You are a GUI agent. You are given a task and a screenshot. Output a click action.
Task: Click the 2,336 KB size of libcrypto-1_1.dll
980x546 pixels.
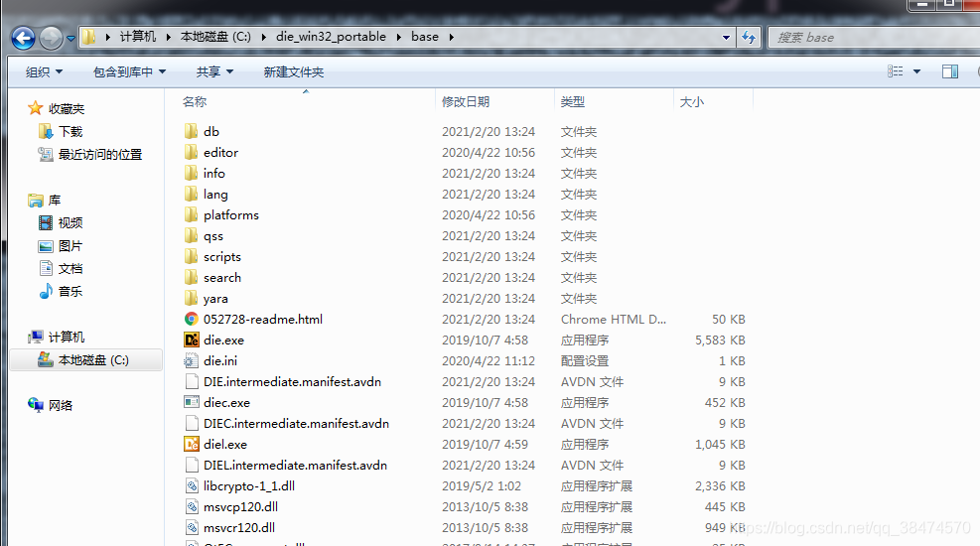pyautogui.click(x=720, y=486)
